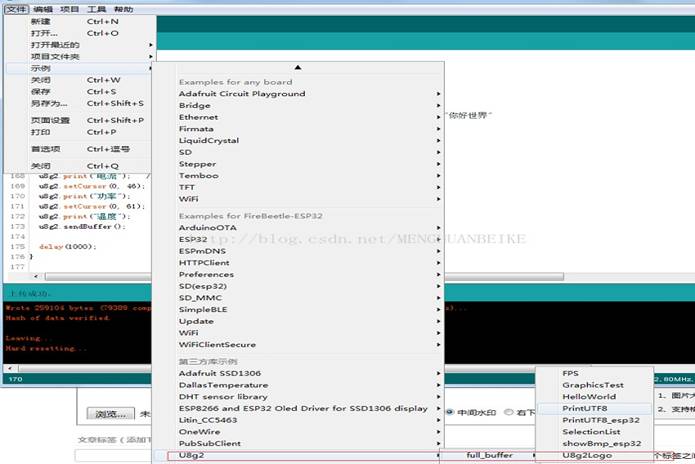
Task: Open the SelectionList example sketch
Action: tap(595, 432)
